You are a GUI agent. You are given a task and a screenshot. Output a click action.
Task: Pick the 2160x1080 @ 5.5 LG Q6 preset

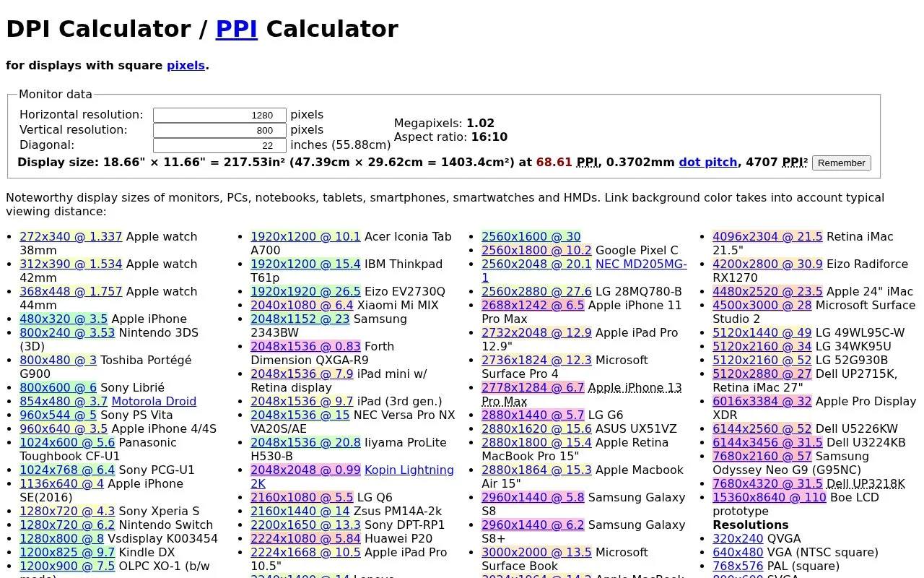point(302,497)
